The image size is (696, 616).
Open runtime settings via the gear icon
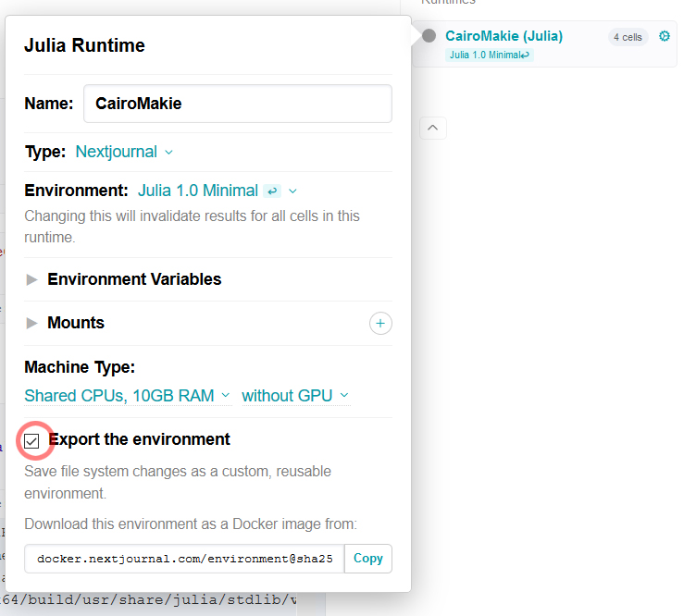pos(664,36)
